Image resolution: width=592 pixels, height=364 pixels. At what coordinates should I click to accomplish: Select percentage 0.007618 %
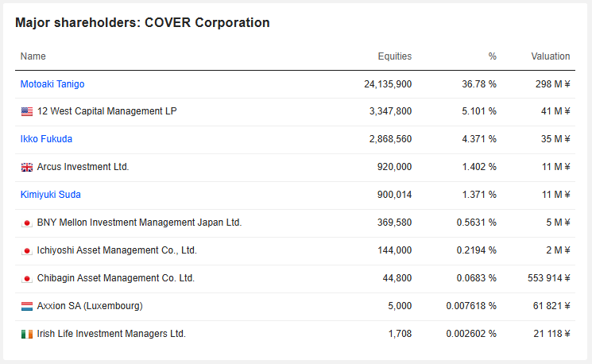471,306
